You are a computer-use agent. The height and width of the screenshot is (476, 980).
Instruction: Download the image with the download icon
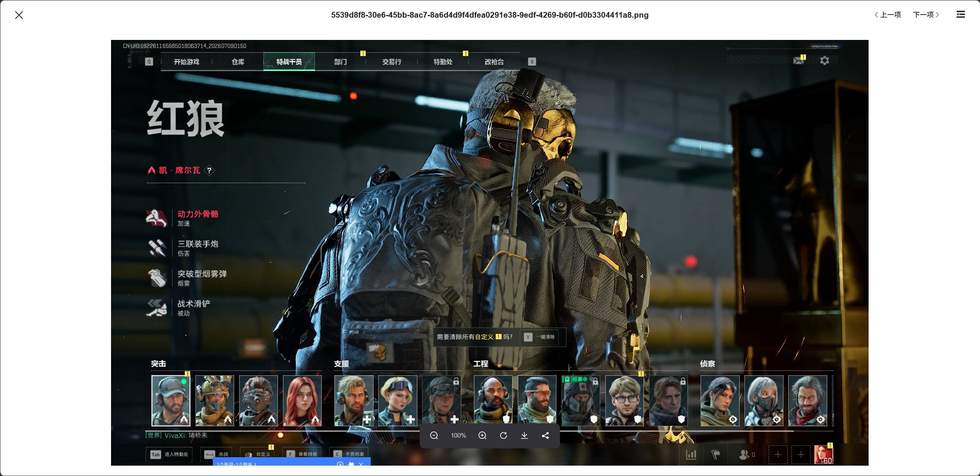(x=524, y=435)
